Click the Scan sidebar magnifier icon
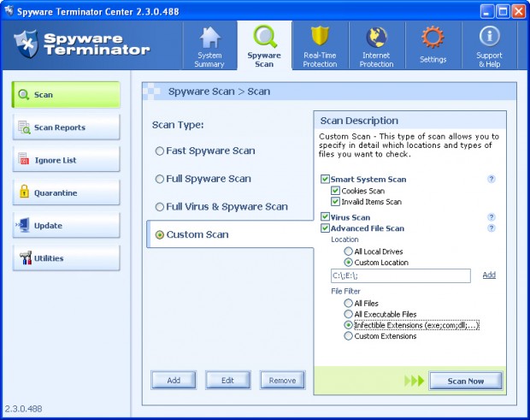 pos(23,94)
